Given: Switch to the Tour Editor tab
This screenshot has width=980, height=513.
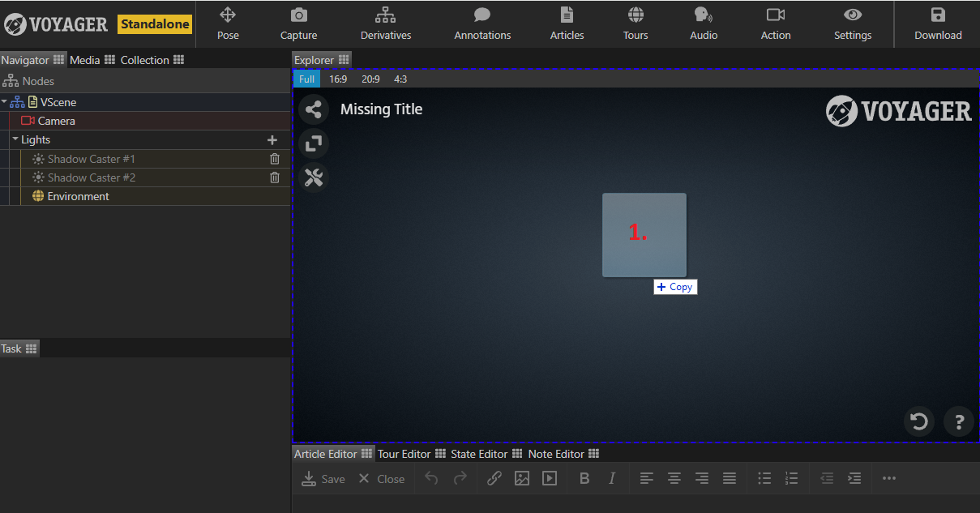Looking at the screenshot, I should pyautogui.click(x=412, y=454).
